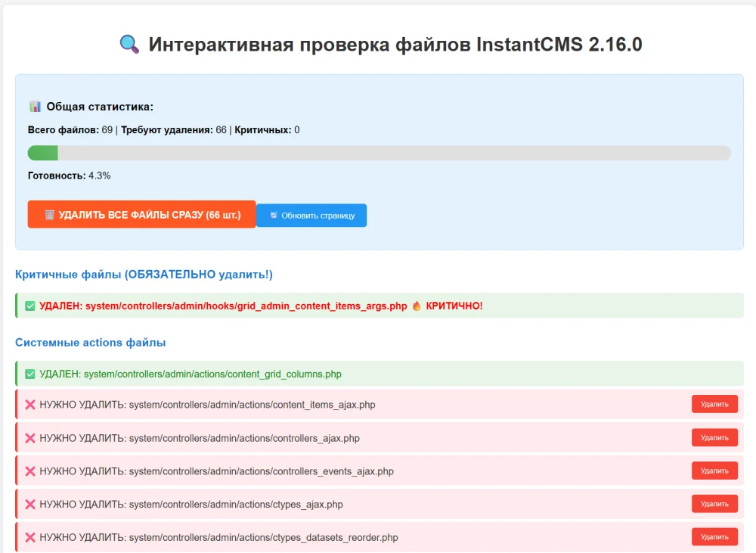Screen dimensions: 756x553
Task: Click the red X icon of controllers_events_ajax.php row
Action: tap(30, 471)
